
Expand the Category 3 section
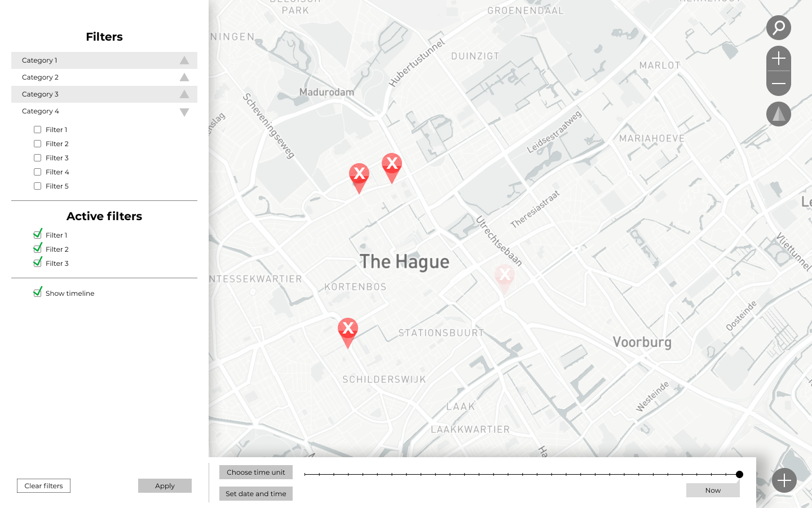point(184,94)
